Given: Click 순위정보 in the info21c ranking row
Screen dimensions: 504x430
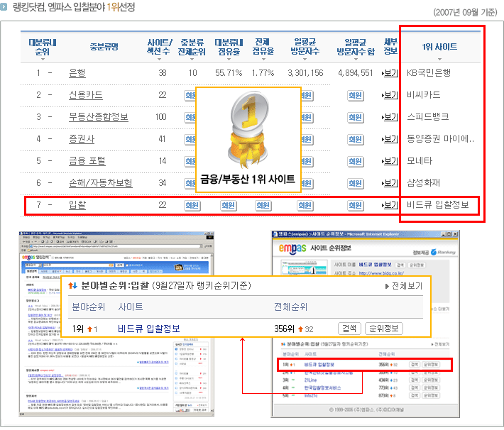Looking at the screenshot, I should 431,396.
